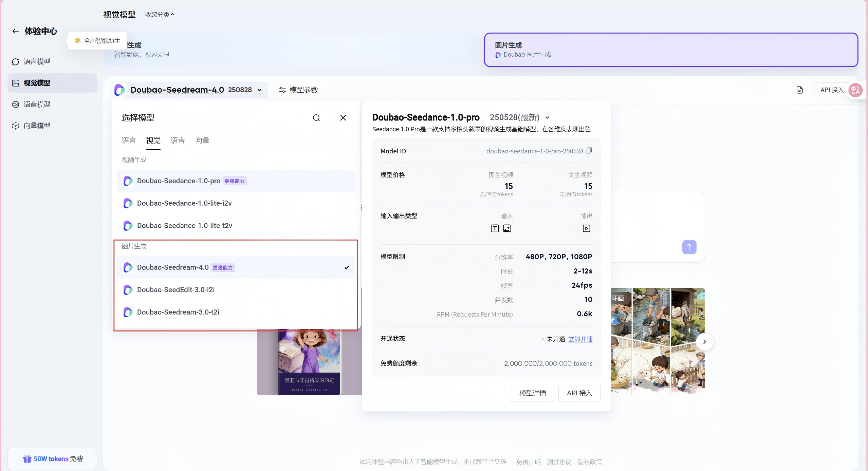The height and width of the screenshot is (471, 868).
Task: Close the 选择模型 panel
Action: tap(343, 118)
